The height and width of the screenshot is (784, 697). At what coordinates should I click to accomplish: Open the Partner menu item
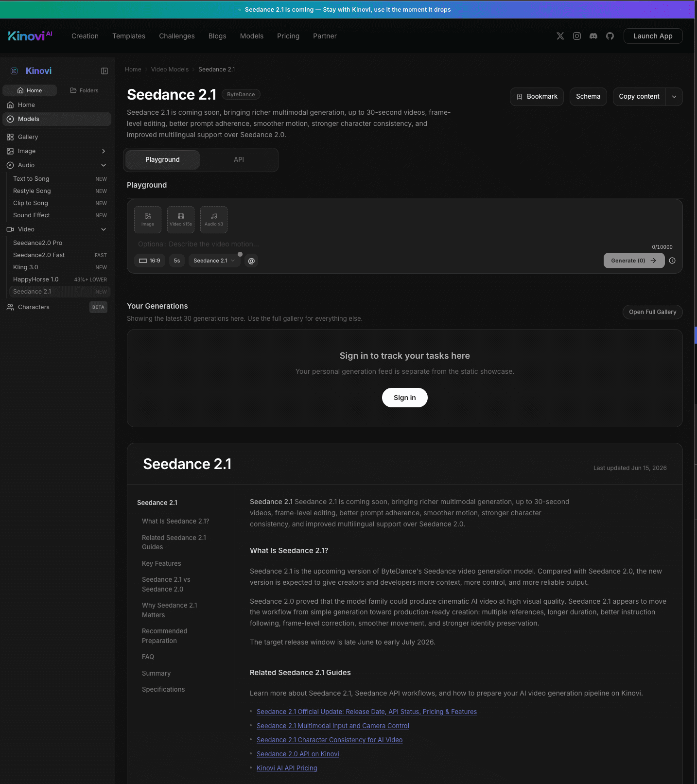[x=325, y=36]
